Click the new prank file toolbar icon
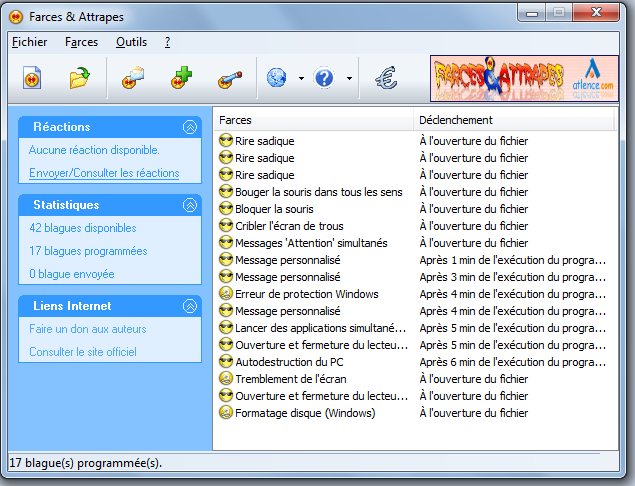The width and height of the screenshot is (635, 486). [x=32, y=77]
